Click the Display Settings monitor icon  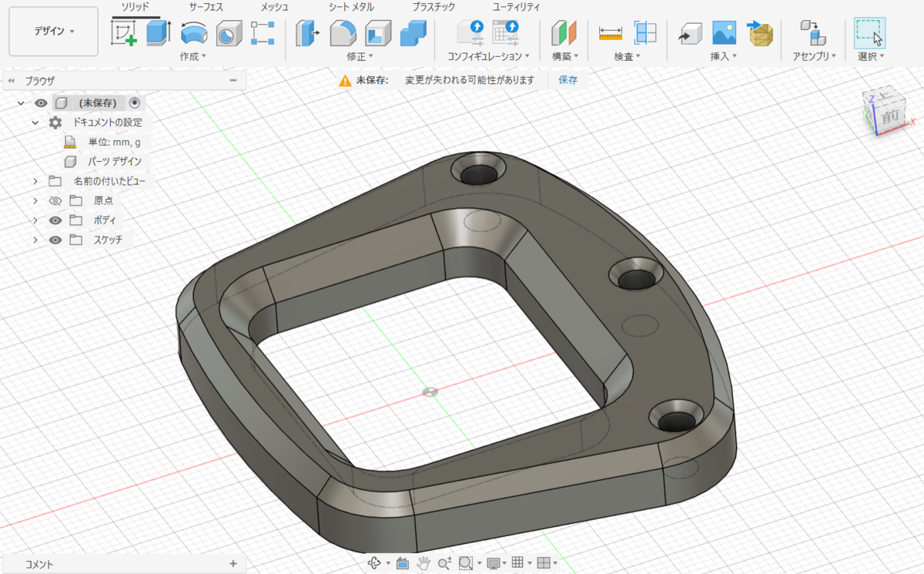pyautogui.click(x=494, y=563)
